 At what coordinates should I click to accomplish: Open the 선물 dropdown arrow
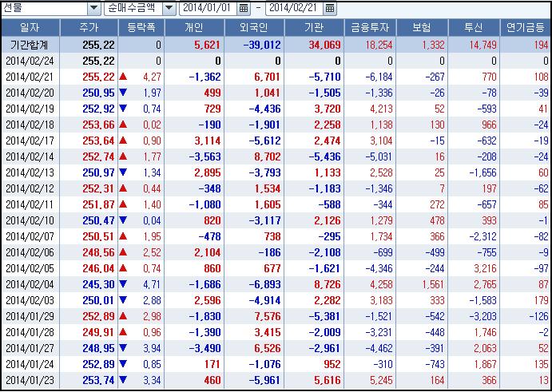[93, 8]
